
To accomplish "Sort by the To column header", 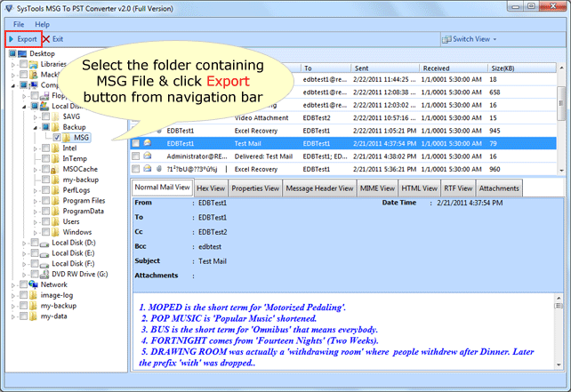I will (326, 68).
